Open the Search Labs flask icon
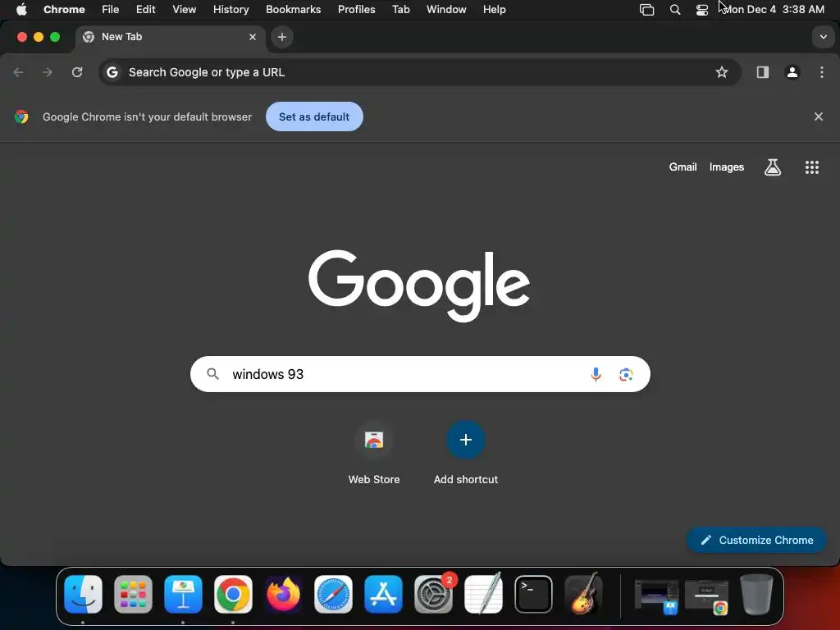Screen dimensions: 840x630 [773, 167]
